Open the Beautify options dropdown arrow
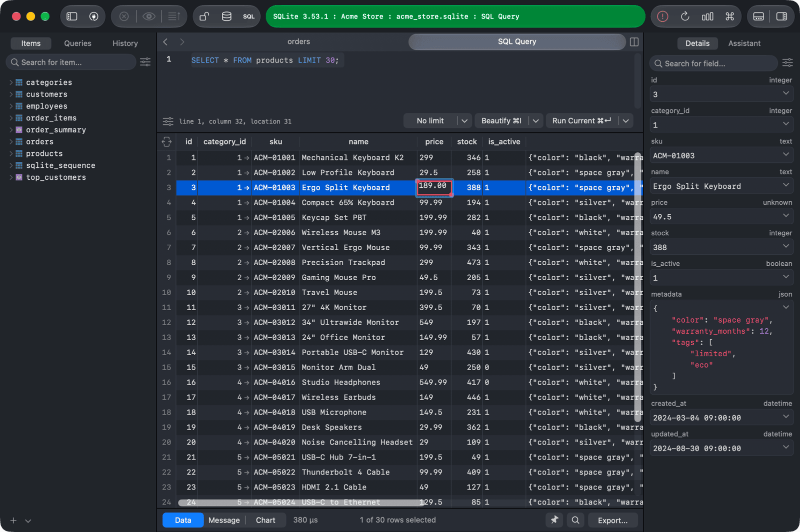This screenshot has width=800, height=532. pyautogui.click(x=536, y=121)
